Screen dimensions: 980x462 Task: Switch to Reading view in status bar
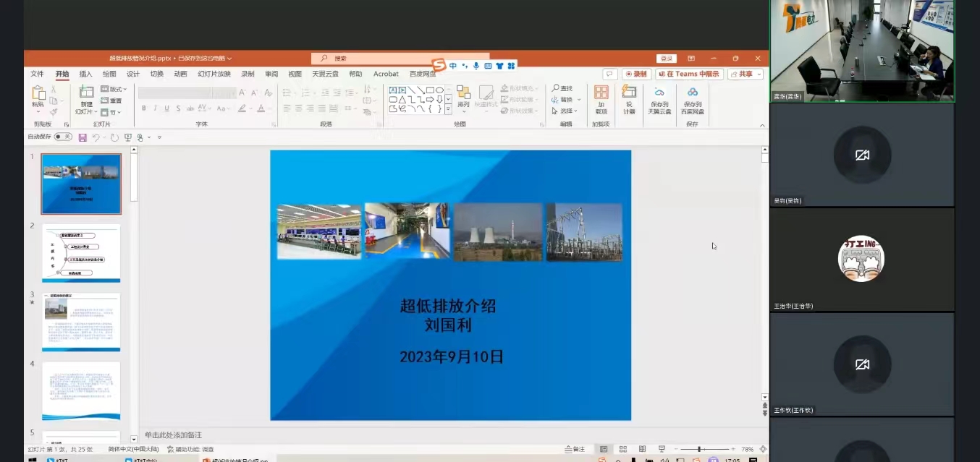(x=642, y=449)
